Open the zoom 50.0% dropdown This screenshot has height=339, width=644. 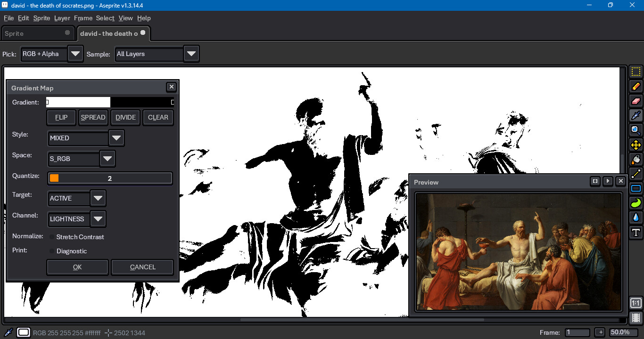pyautogui.click(x=624, y=332)
